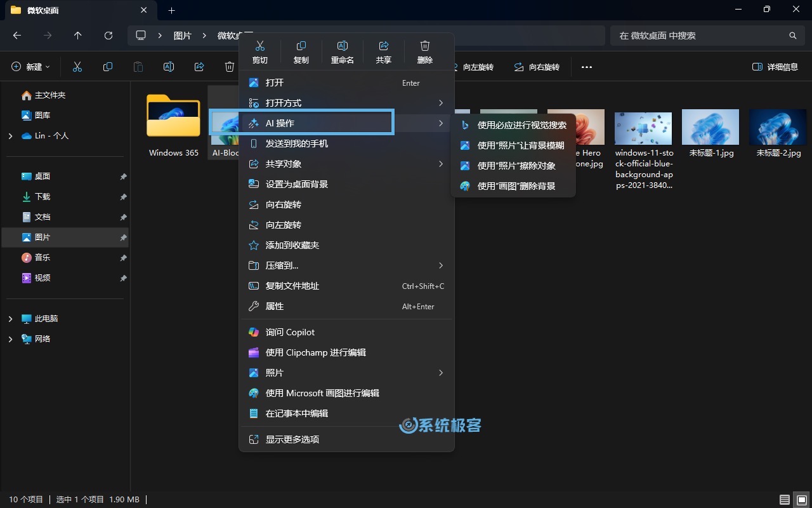812x508 pixels.
Task: Click the Share icon in context menu
Action: tap(383, 51)
